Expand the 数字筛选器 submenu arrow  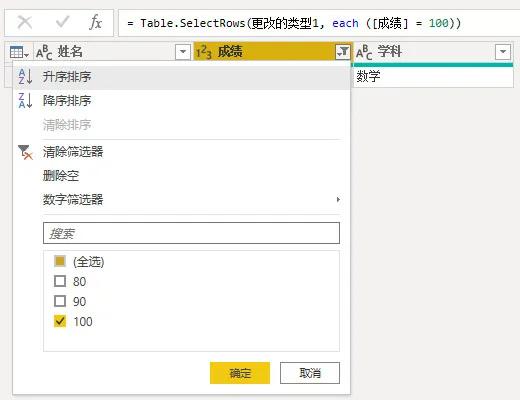(338, 200)
